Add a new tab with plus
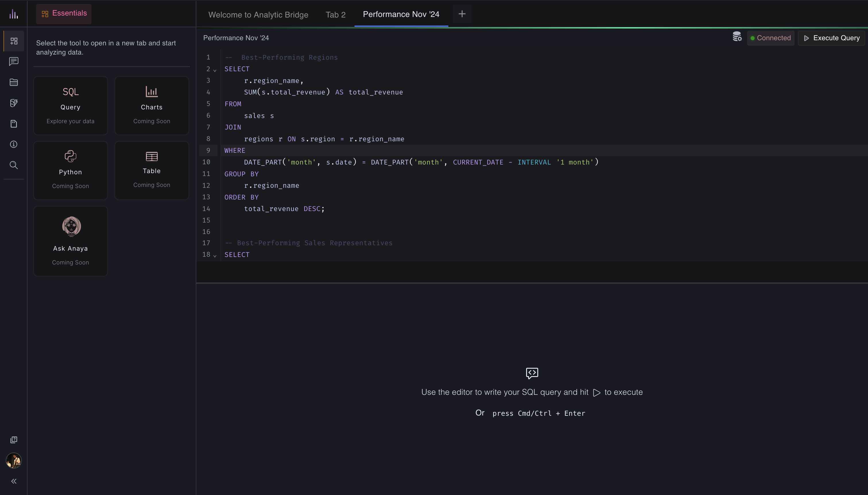The image size is (868, 495). (462, 14)
